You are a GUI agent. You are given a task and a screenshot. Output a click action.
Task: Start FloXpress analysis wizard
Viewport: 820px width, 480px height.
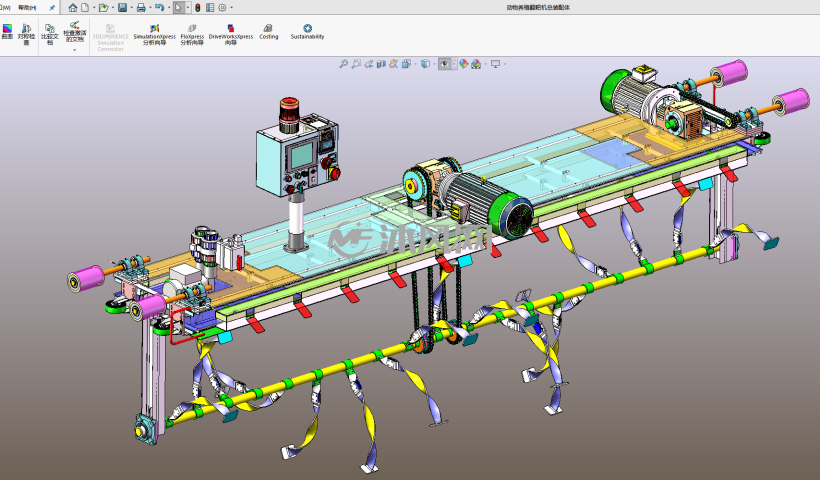192,35
